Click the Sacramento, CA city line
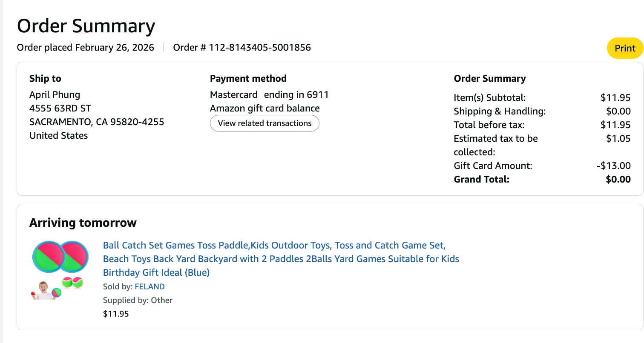The image size is (644, 343). [x=96, y=122]
